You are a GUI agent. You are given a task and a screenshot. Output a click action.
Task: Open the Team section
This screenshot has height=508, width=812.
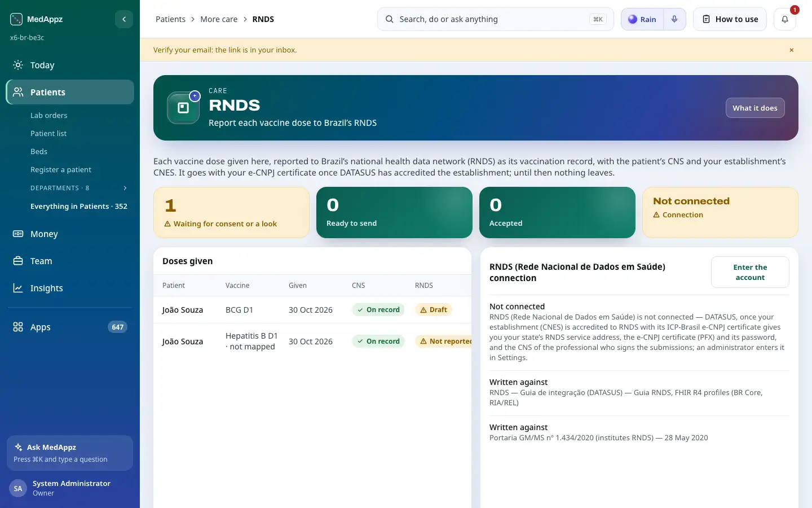(x=70, y=261)
